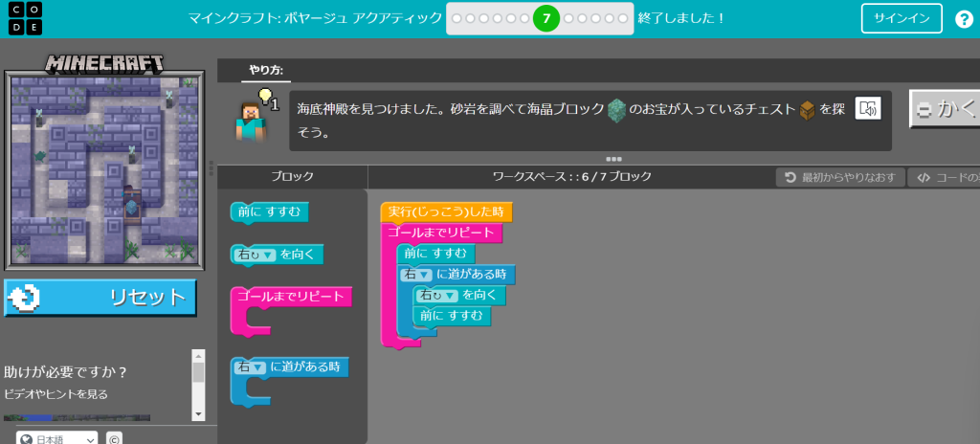Click 最初からやりなおす button
Screen dimensions: 980x444
coord(839,177)
